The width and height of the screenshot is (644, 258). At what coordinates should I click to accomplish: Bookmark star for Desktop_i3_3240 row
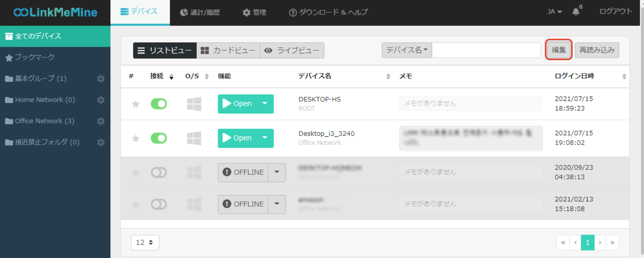[x=135, y=138]
